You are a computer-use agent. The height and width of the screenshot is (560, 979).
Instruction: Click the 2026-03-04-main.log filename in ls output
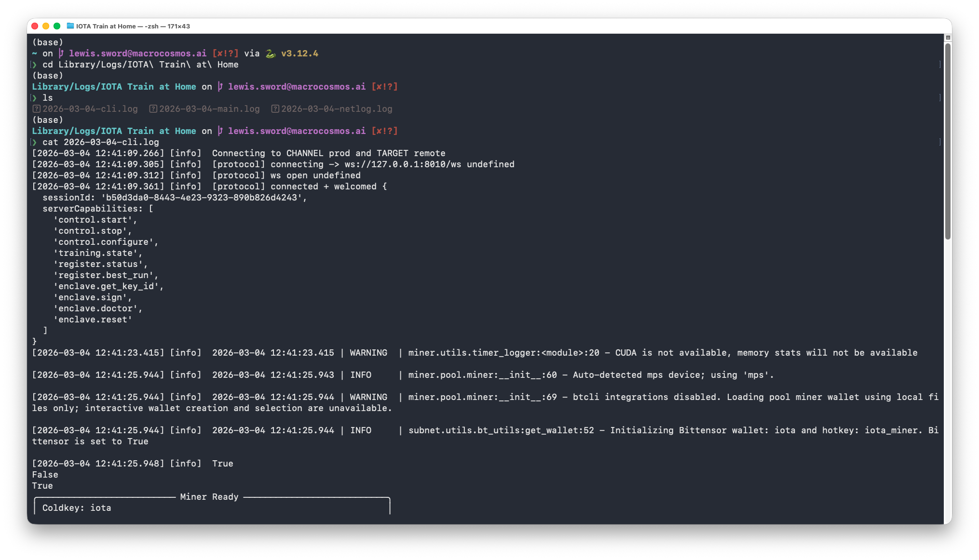(209, 109)
